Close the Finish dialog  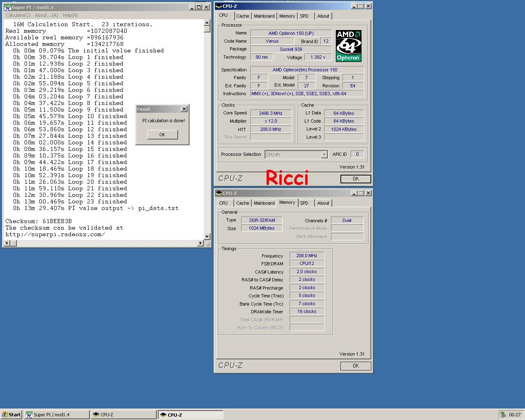pos(184,109)
